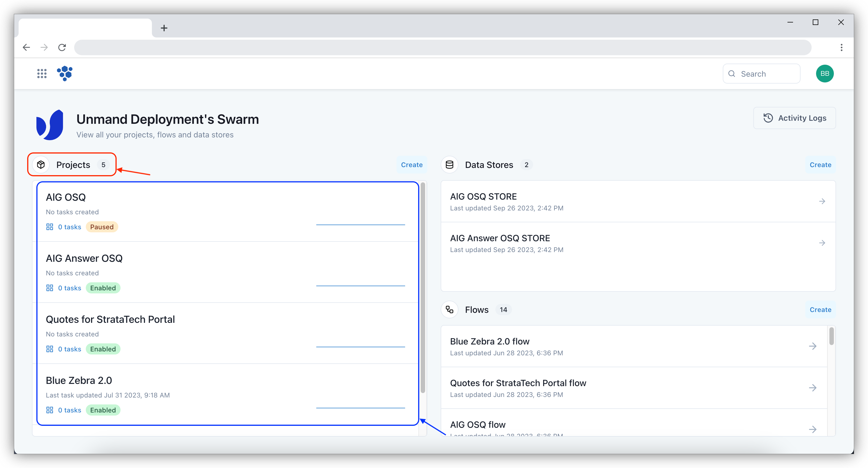Create a new project
Viewport: 868px width, 468px height.
tap(412, 165)
